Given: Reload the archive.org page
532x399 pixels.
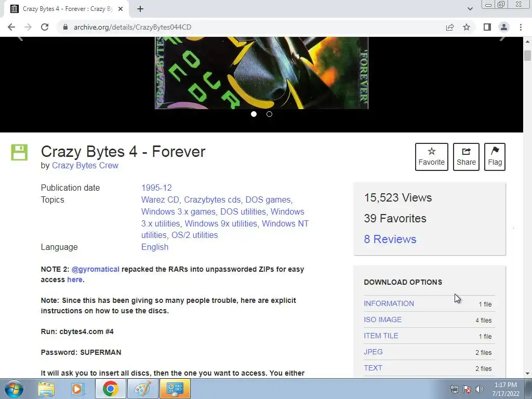Looking at the screenshot, I should point(45,27).
